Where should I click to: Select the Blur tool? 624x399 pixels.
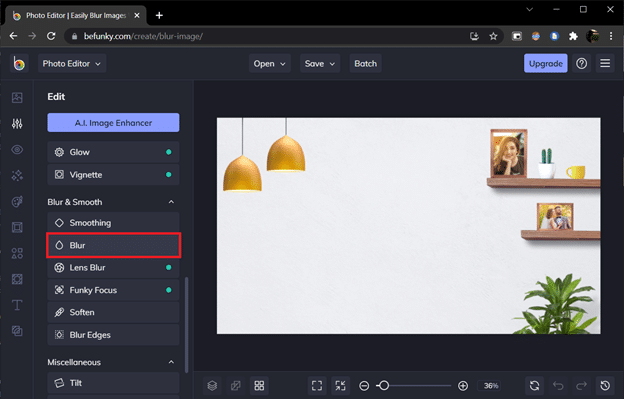coord(113,245)
